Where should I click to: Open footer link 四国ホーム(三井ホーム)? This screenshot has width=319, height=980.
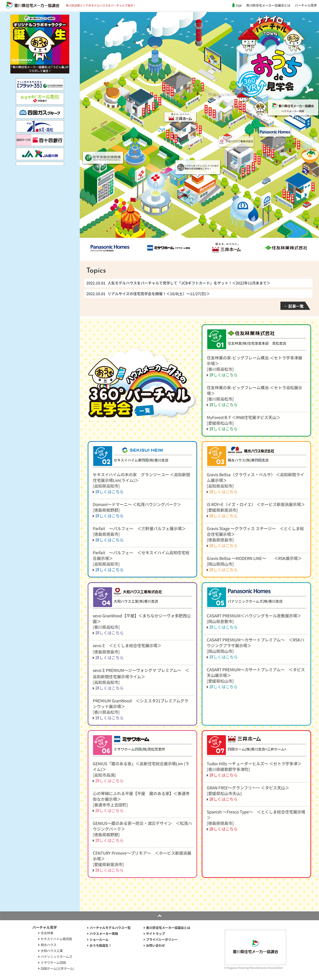coord(57,969)
